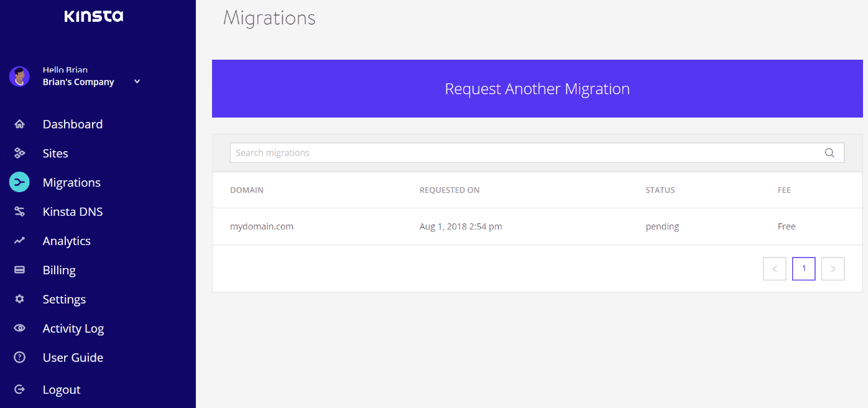This screenshot has width=868, height=408.
Task: Open the Activity Log menu label
Action: point(73,328)
